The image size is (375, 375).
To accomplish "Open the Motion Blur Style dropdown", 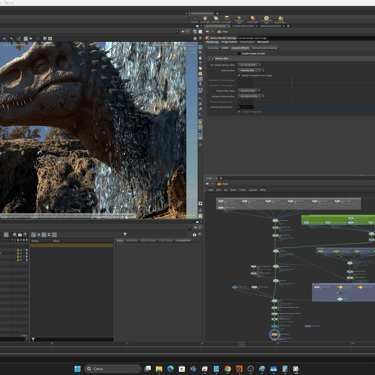I will click(249, 91).
